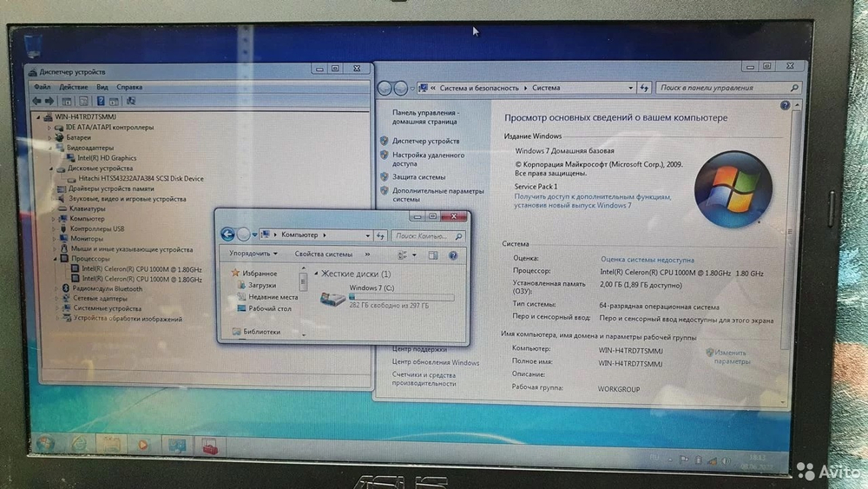Click the Windows Start orb on taskbar

45,444
